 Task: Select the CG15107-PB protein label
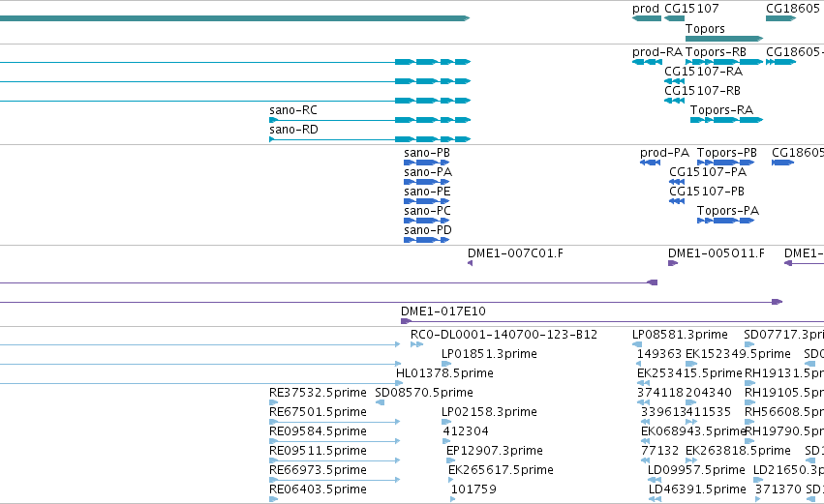[707, 192]
